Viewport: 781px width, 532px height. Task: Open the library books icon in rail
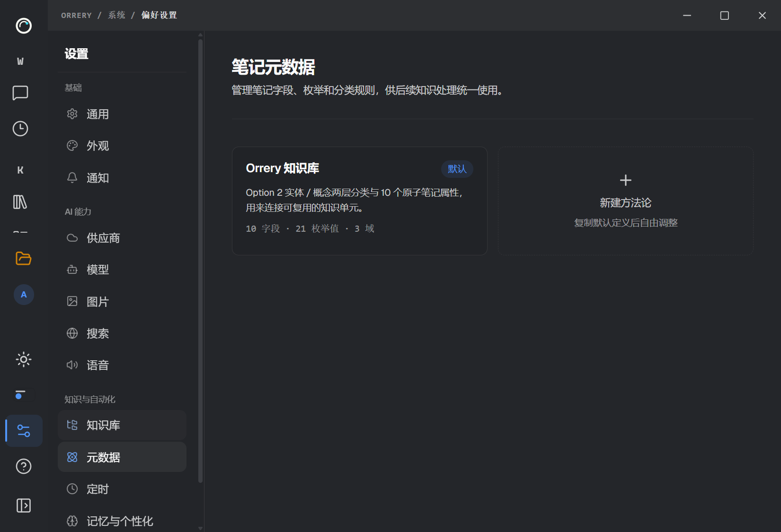20,202
